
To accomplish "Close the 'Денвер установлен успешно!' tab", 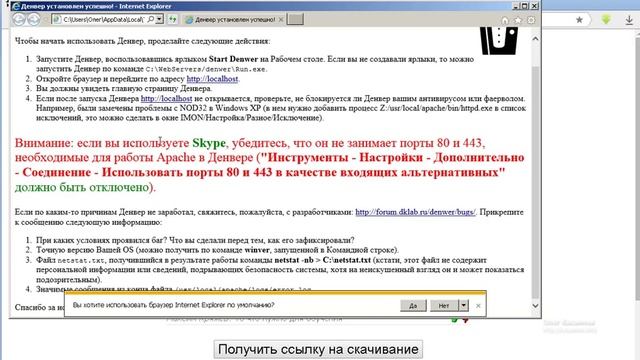I will [x=281, y=20].
